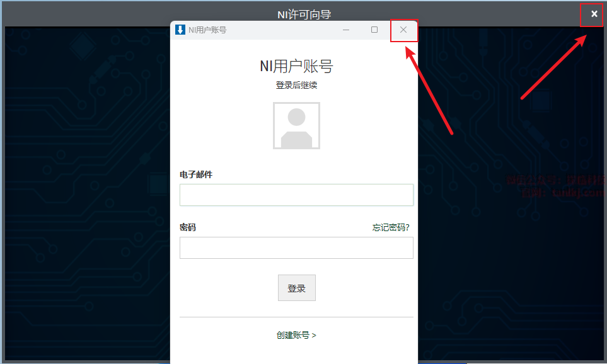Click the blue download icon in title bar
Screen dimensions: 607x364
coord(180,30)
